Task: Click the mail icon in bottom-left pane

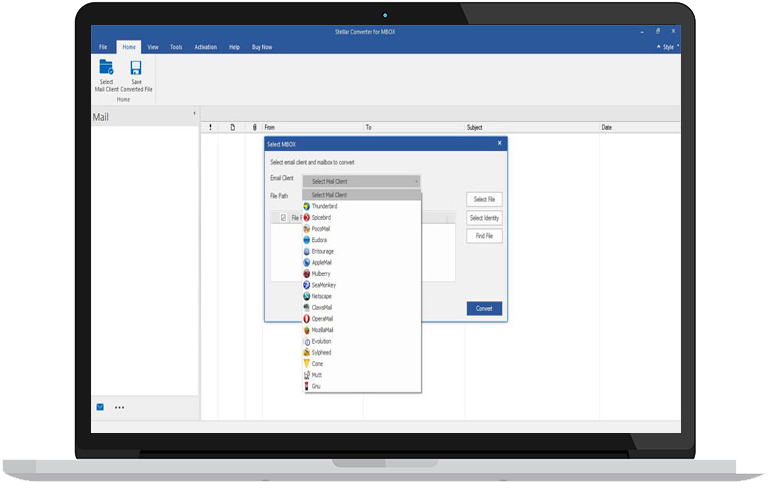Action: point(100,407)
